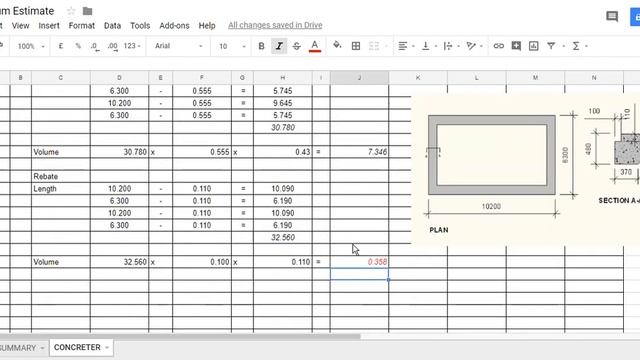Viewport: 640px width, 360px height.
Task: Open horizontal align options
Action: 403,46
